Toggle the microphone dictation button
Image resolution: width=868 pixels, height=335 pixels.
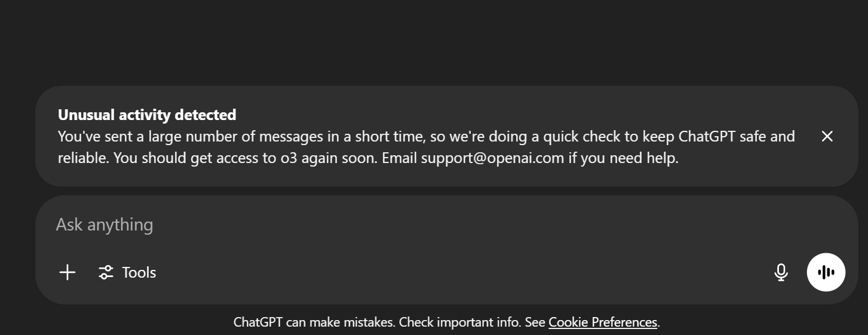(781, 272)
